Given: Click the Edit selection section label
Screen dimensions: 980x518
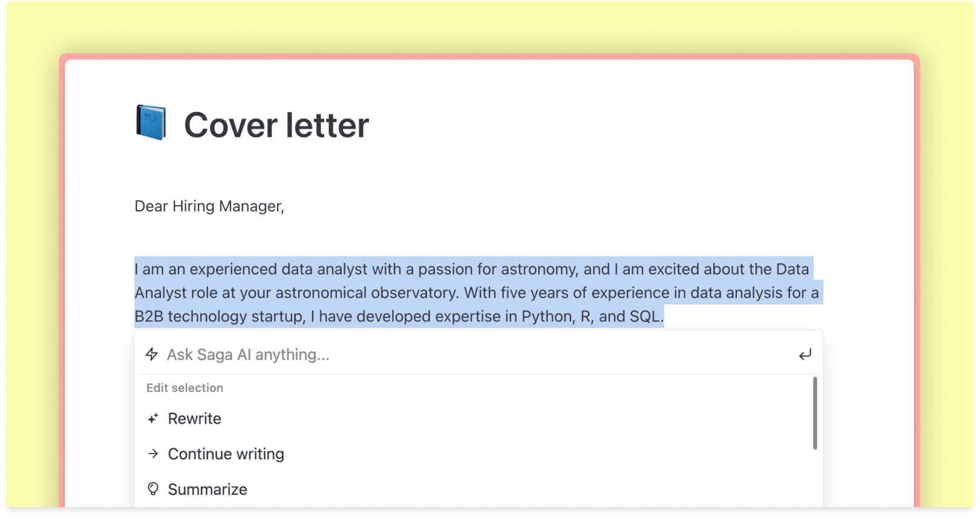Looking at the screenshot, I should pyautogui.click(x=185, y=388).
